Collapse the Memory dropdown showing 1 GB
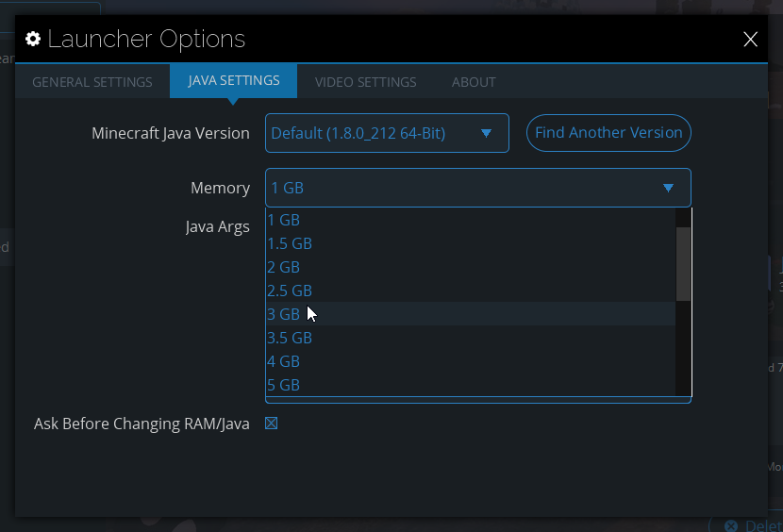Image resolution: width=783 pixels, height=532 pixels. click(478, 188)
